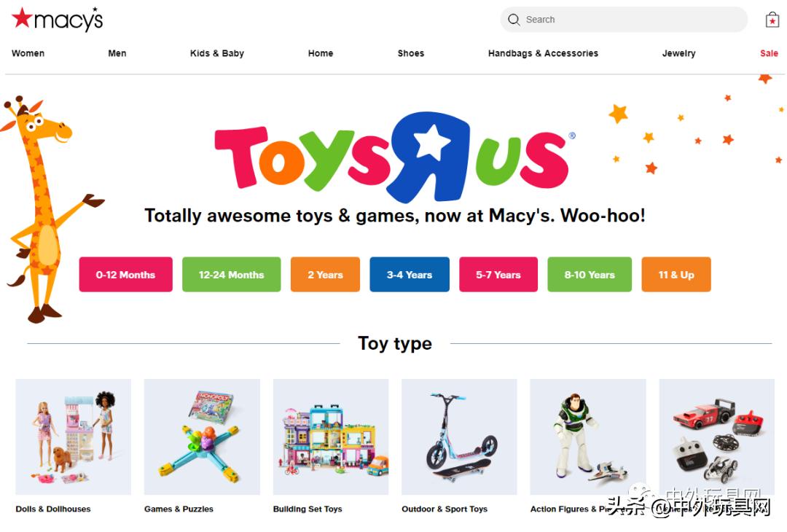This screenshot has height=532, width=787.
Task: Choose the 8-10 Years age button
Action: click(590, 275)
